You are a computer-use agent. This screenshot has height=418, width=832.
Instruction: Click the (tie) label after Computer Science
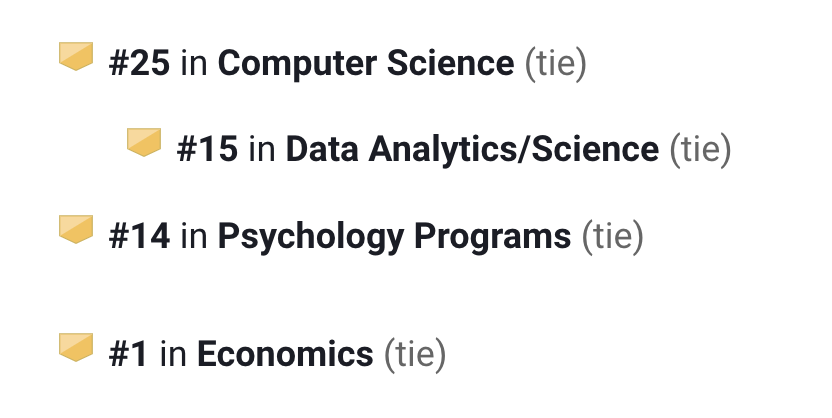[556, 64]
